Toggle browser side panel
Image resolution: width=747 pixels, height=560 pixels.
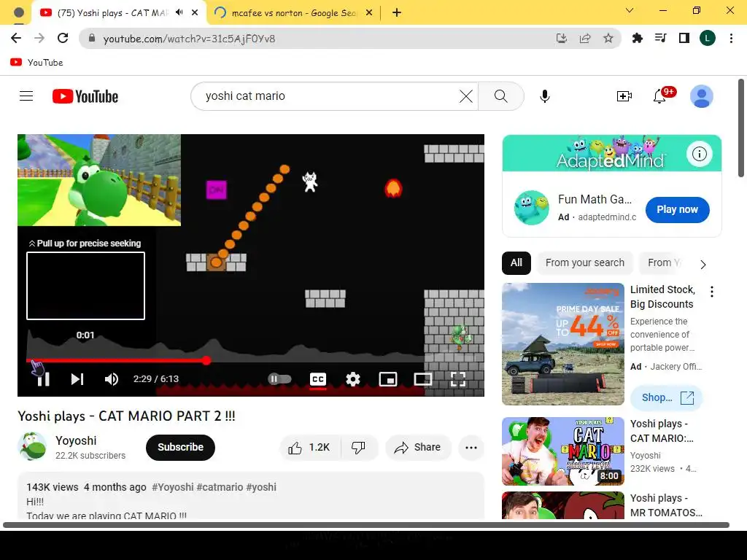tap(684, 38)
